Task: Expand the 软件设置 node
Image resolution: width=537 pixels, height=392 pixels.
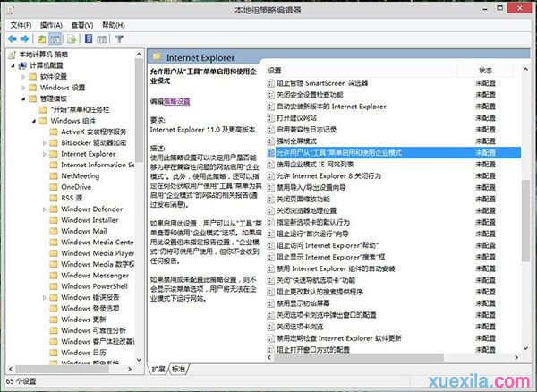Action: tap(23, 77)
